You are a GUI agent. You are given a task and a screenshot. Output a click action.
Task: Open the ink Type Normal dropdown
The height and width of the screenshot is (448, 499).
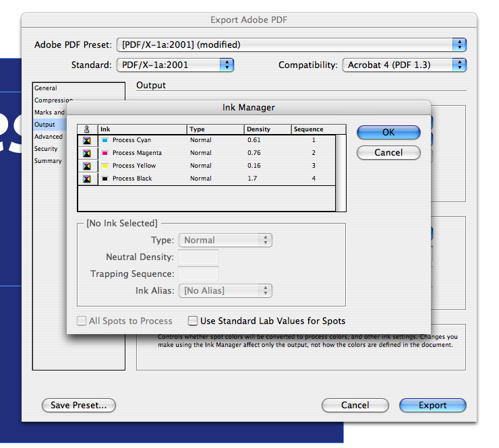[x=225, y=240]
